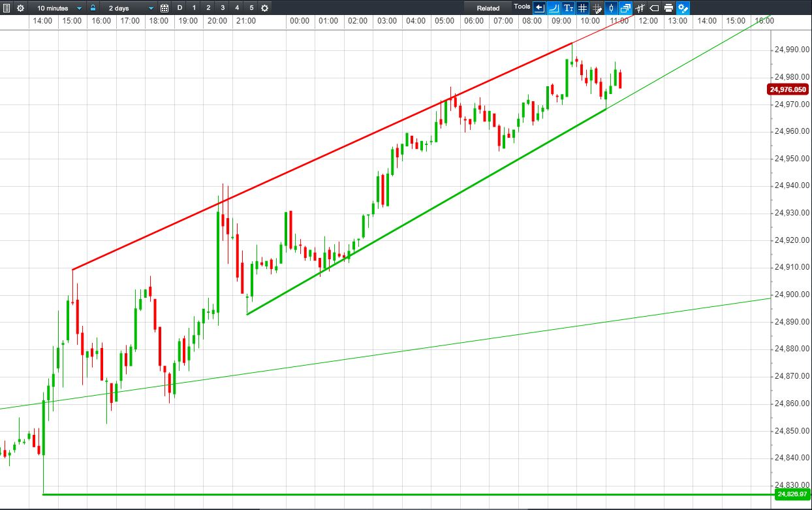Toggle candlestick chart type icon
Screen dimensions: 812x510
tap(611, 8)
